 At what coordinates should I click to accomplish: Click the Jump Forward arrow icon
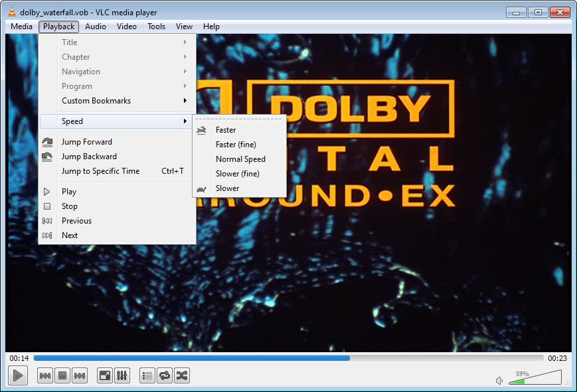(x=47, y=142)
